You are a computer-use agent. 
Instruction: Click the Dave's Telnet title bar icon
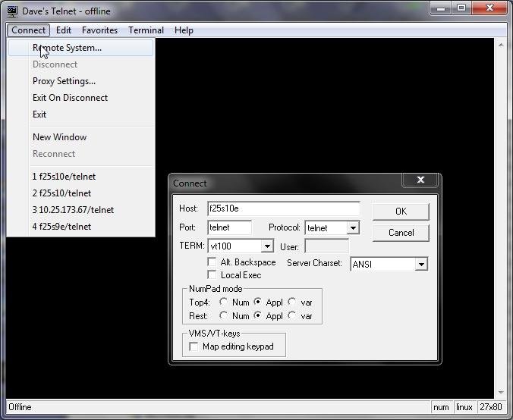click(12, 11)
